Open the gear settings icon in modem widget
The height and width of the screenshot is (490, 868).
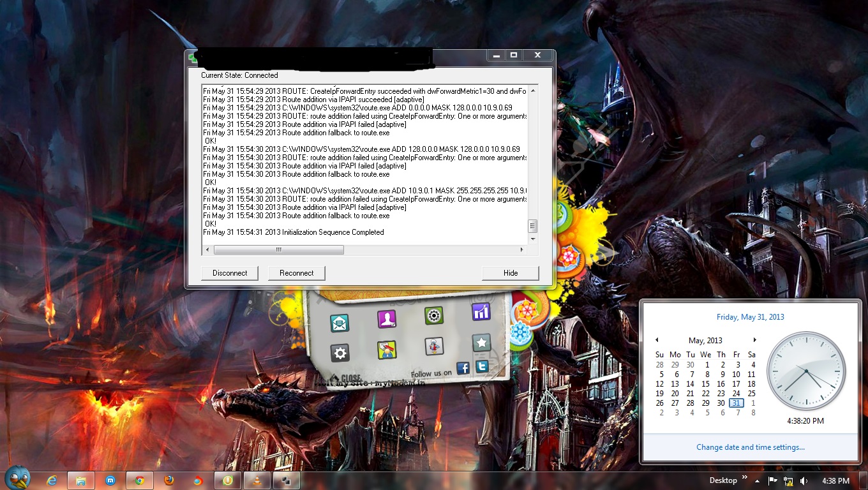[x=340, y=353]
